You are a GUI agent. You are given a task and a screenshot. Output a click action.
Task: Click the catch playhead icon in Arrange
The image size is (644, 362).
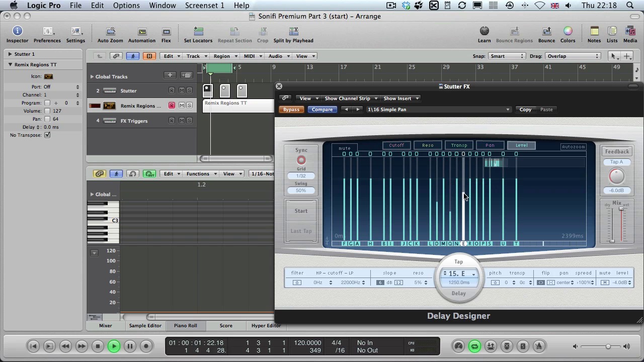point(133,56)
